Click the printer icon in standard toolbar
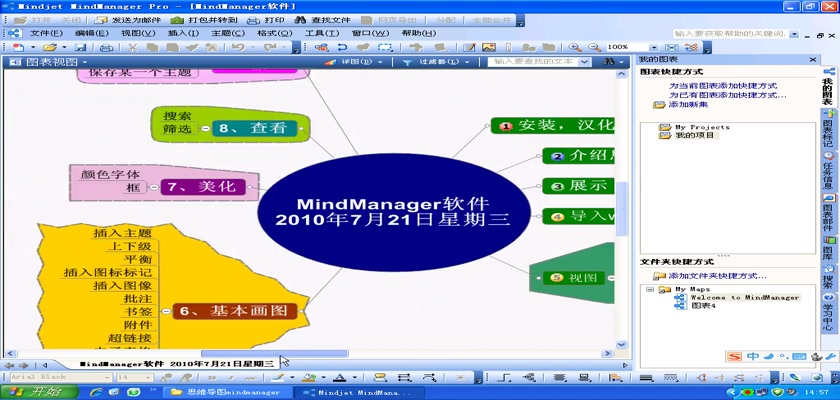Image resolution: width=840 pixels, height=400 pixels. click(x=107, y=47)
